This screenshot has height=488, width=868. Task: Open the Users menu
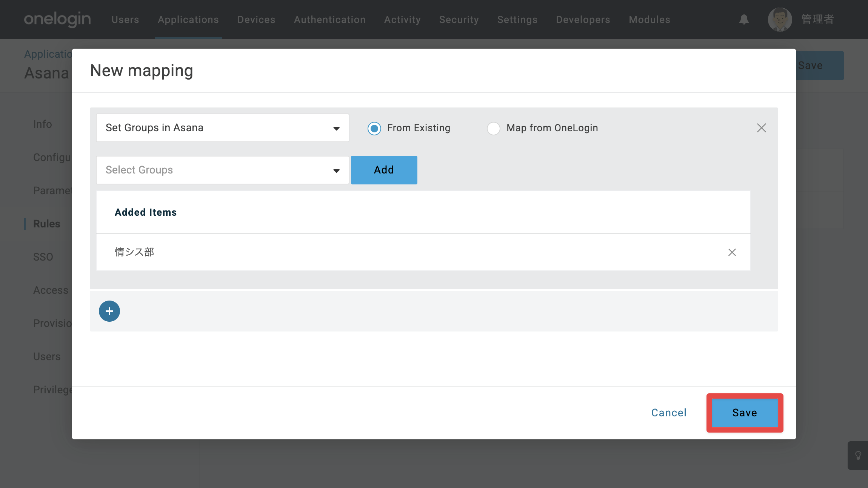[x=125, y=20]
